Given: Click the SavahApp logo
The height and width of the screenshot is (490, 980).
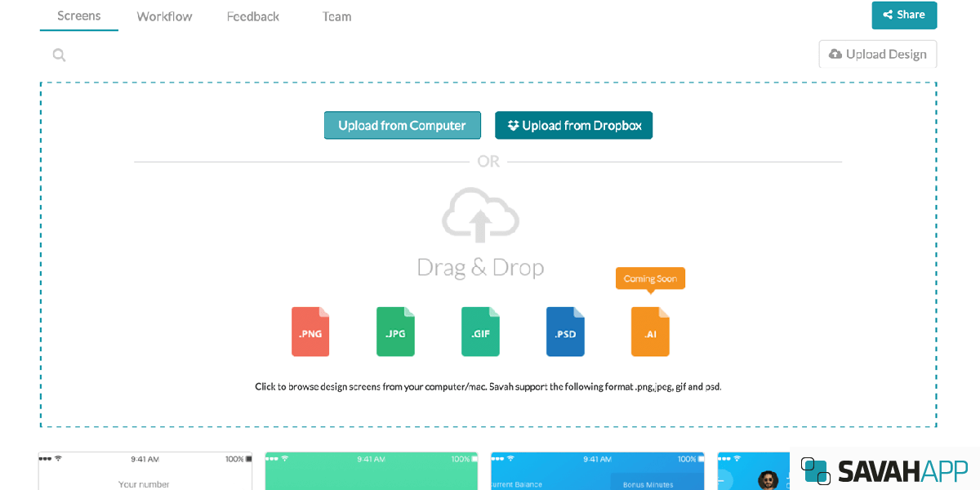Looking at the screenshot, I should [884, 470].
